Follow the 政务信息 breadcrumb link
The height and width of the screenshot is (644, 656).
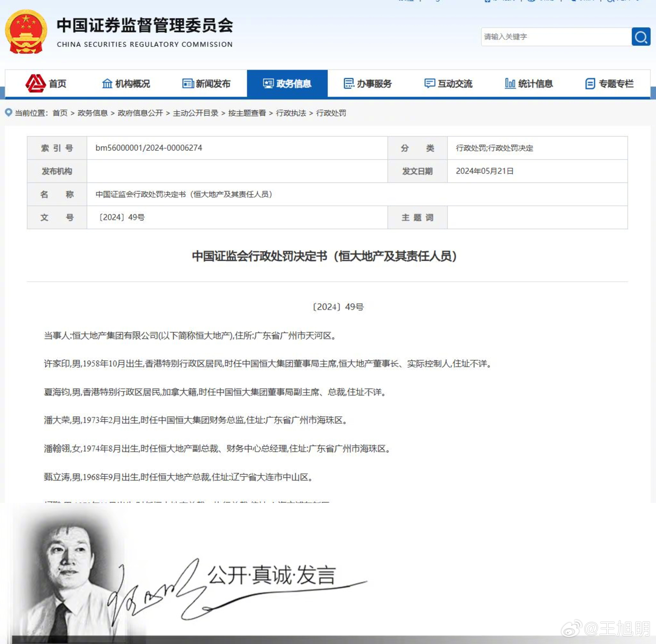pos(93,113)
